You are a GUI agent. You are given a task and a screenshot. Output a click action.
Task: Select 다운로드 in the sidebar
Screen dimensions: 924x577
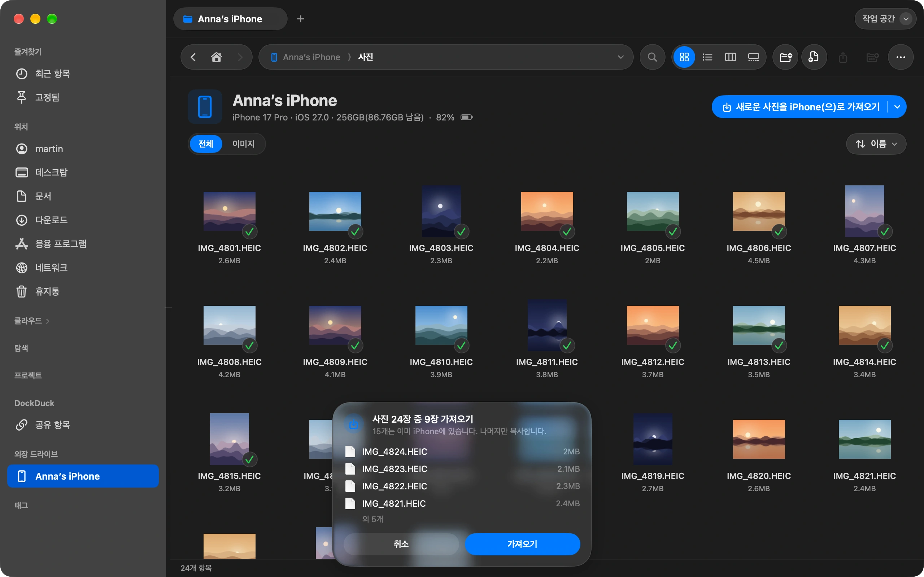click(51, 220)
